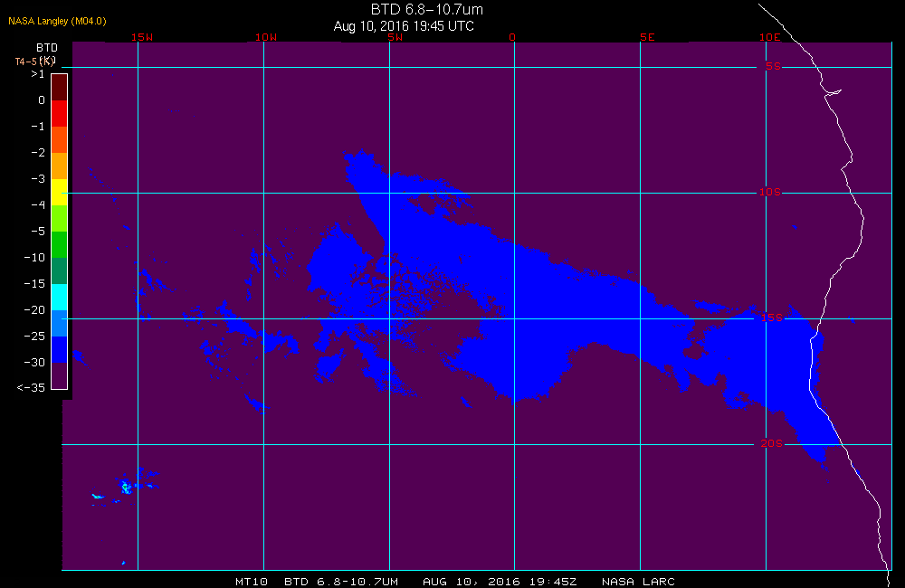Click the title text BTD 6.8-10.7um

426,9
